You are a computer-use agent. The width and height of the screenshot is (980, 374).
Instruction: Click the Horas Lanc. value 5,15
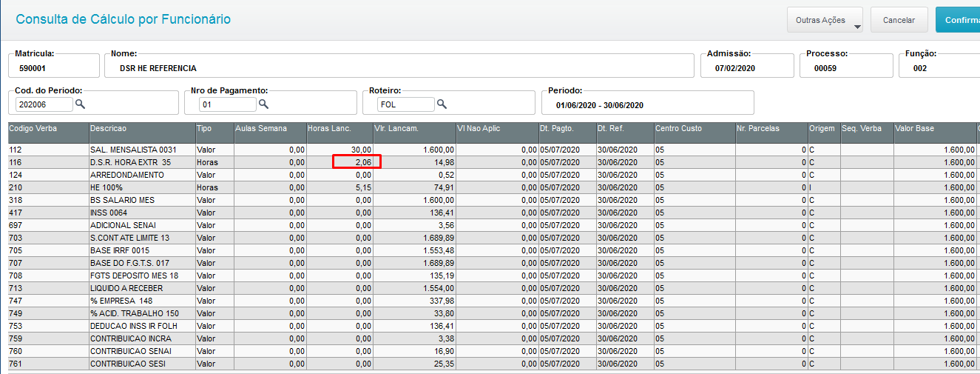point(362,187)
